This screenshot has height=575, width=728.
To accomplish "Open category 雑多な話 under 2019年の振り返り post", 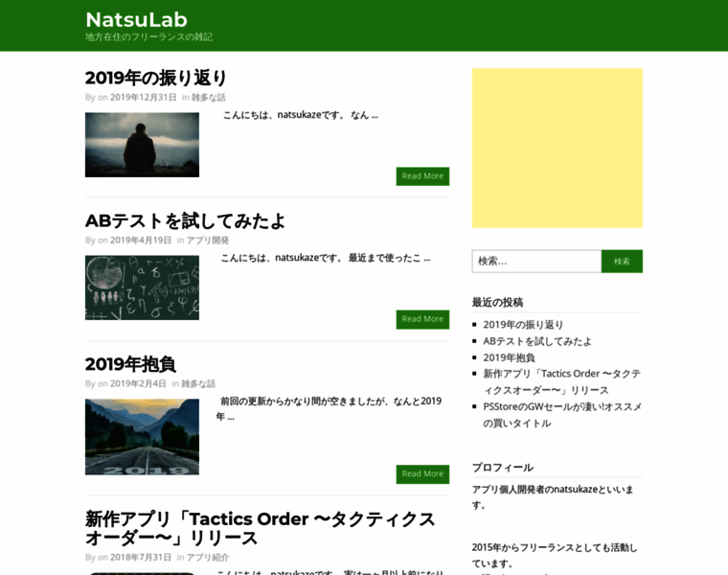I will click(209, 97).
